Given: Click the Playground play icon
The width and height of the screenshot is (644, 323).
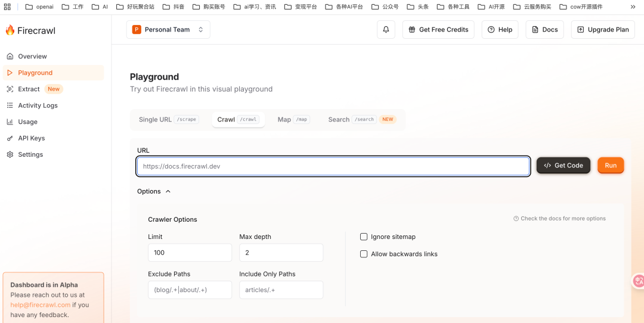Looking at the screenshot, I should click(x=10, y=73).
